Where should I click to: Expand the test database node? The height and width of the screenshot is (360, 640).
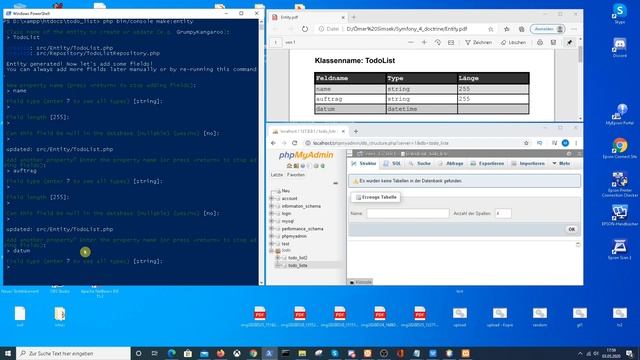271,244
